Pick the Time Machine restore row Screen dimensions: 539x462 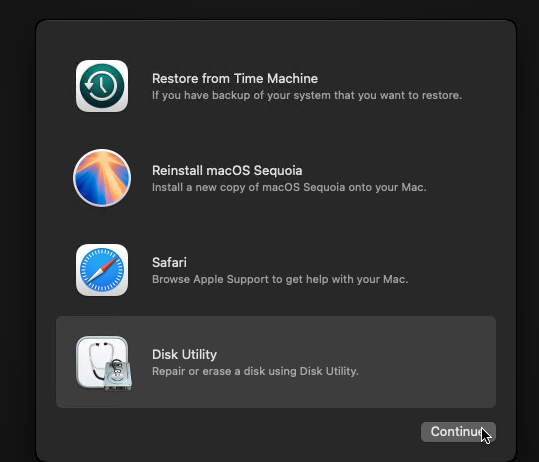276,86
